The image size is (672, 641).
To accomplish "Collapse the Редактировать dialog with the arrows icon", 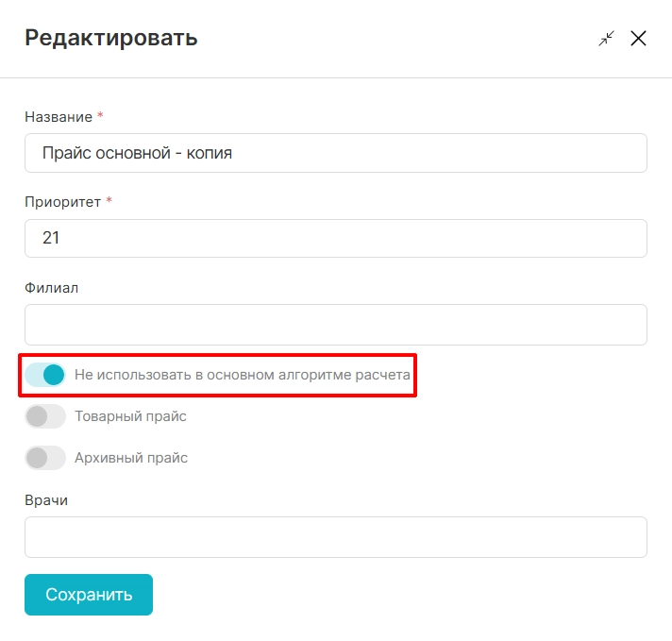I will coord(606,39).
